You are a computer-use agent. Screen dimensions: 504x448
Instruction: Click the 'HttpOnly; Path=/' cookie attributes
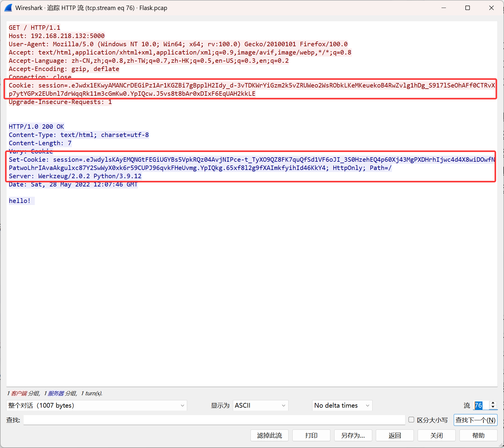tap(362, 168)
